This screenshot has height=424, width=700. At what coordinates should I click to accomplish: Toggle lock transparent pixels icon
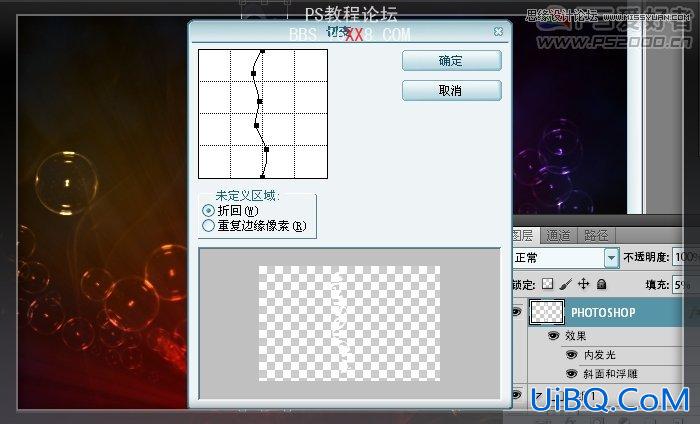point(547,284)
